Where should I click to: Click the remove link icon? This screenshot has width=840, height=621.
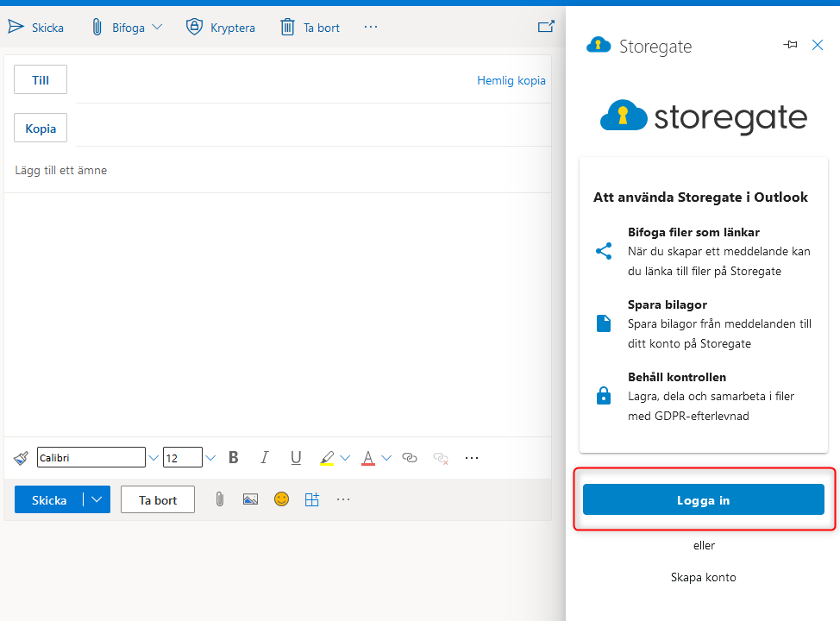coord(441,458)
